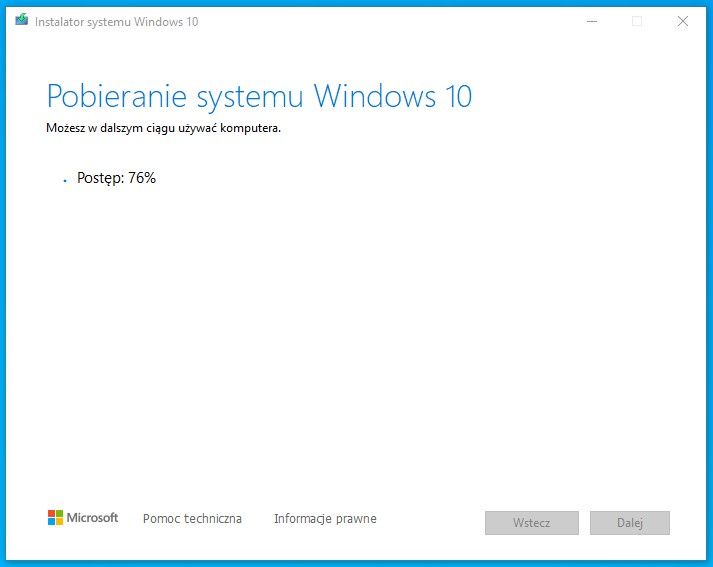Viewport: 713px width, 567px height.
Task: Click the text about continuing to use the computer
Action: click(164, 128)
